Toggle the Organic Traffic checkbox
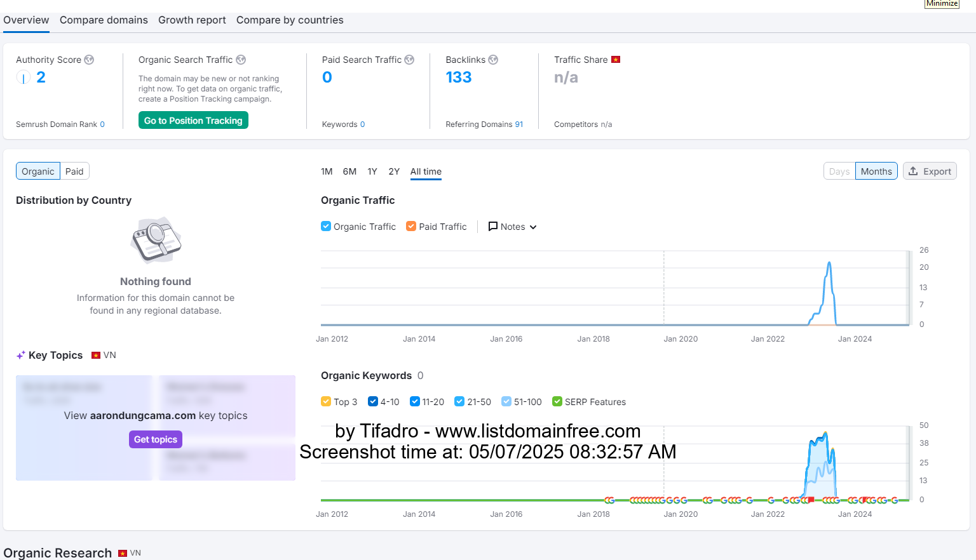Viewport: 976px width, 560px height. [x=326, y=226]
